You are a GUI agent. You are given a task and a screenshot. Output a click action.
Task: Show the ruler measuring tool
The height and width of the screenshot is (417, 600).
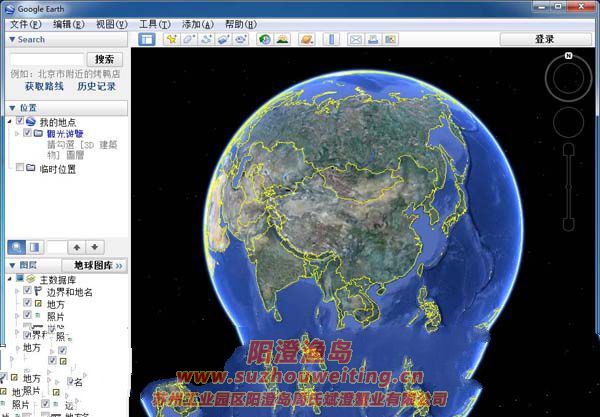pos(328,39)
